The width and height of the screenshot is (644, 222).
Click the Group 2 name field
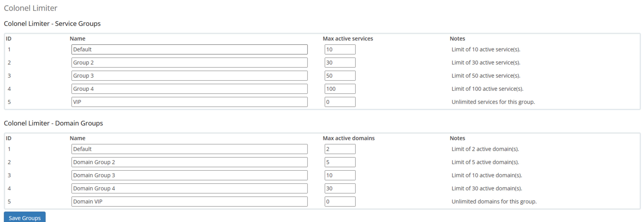pos(189,63)
